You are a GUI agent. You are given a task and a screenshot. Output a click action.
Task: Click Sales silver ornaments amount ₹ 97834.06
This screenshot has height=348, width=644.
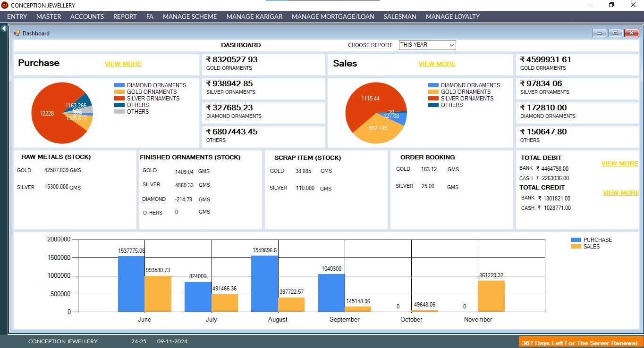pos(541,83)
